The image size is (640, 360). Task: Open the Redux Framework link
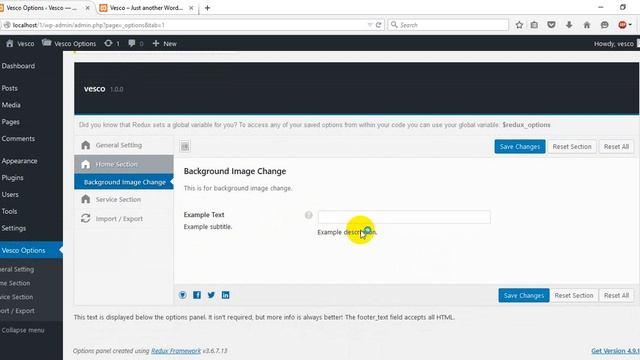coord(176,351)
